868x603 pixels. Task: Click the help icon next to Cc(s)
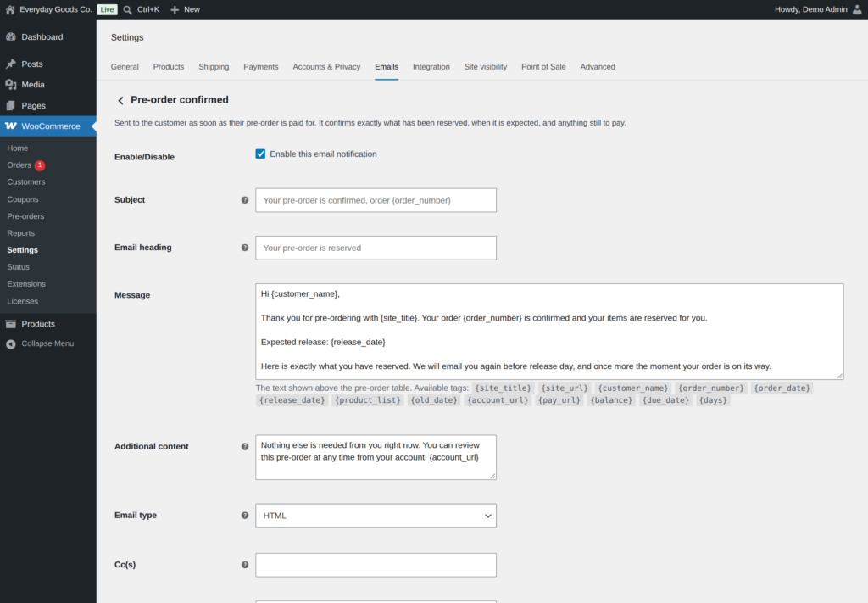coord(245,565)
